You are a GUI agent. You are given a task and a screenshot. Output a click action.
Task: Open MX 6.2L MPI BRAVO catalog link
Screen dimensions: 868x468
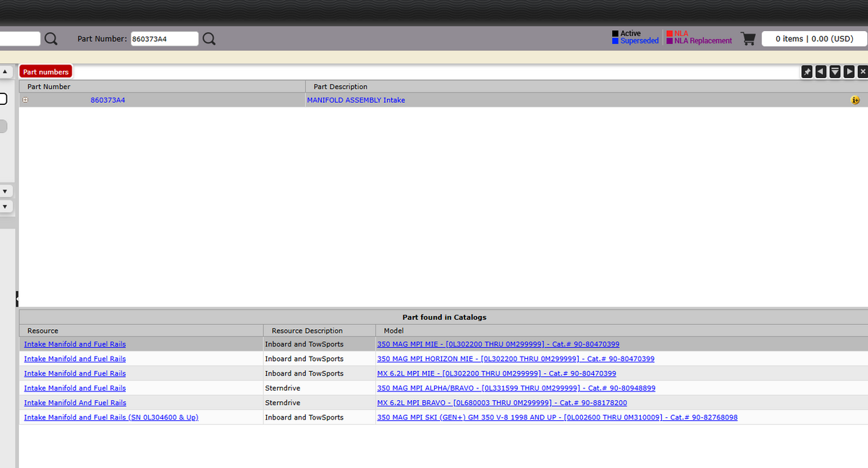(x=502, y=403)
